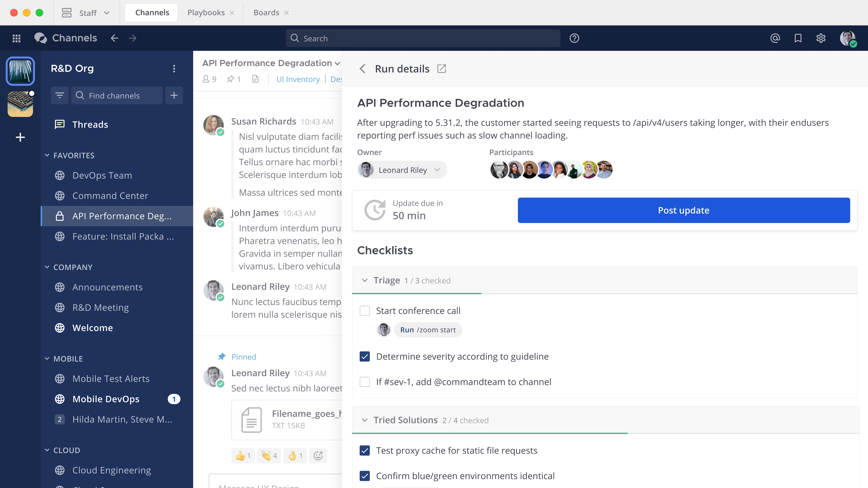The image size is (868, 488).
Task: Click the filter icon above channel list
Action: click(60, 95)
